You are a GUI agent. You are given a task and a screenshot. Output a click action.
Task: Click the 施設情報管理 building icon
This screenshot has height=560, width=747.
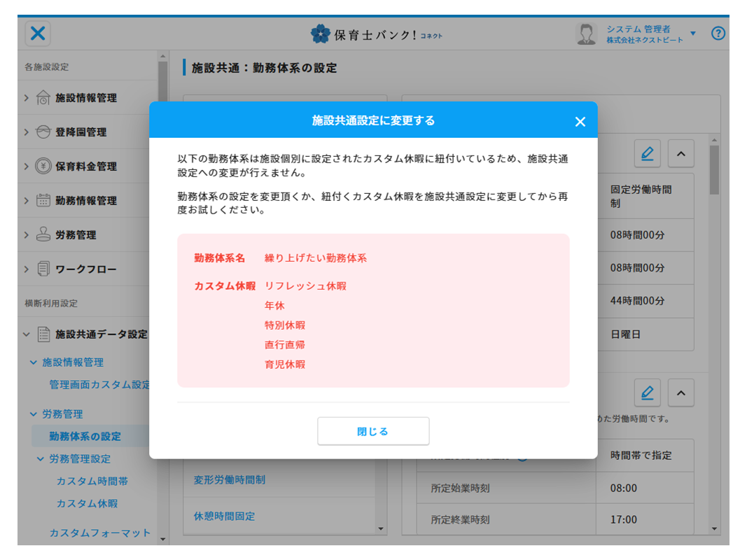pos(43,98)
